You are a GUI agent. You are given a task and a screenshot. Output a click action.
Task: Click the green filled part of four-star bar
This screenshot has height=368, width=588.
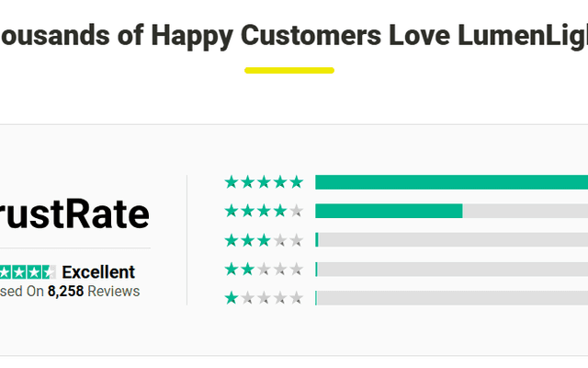[388, 211]
